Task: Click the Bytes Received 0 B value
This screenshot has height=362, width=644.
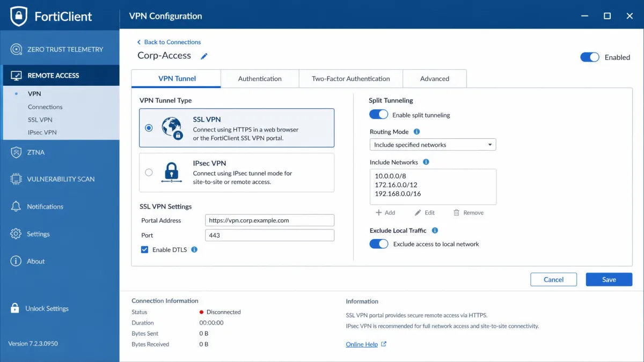Action: pos(204,344)
